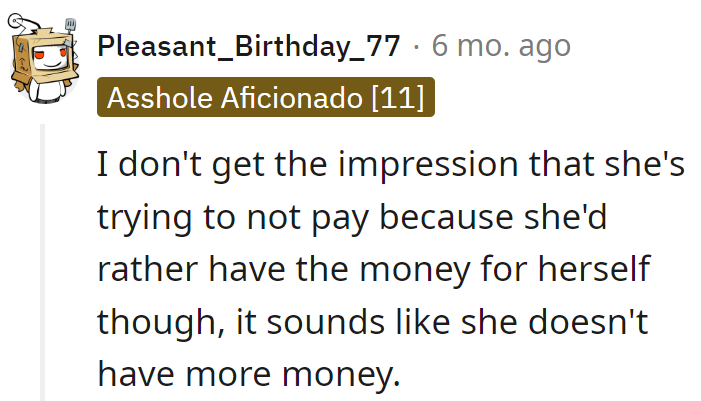Click the "[11]" score in the flair
This screenshot has width=701, height=401.
pos(399,98)
